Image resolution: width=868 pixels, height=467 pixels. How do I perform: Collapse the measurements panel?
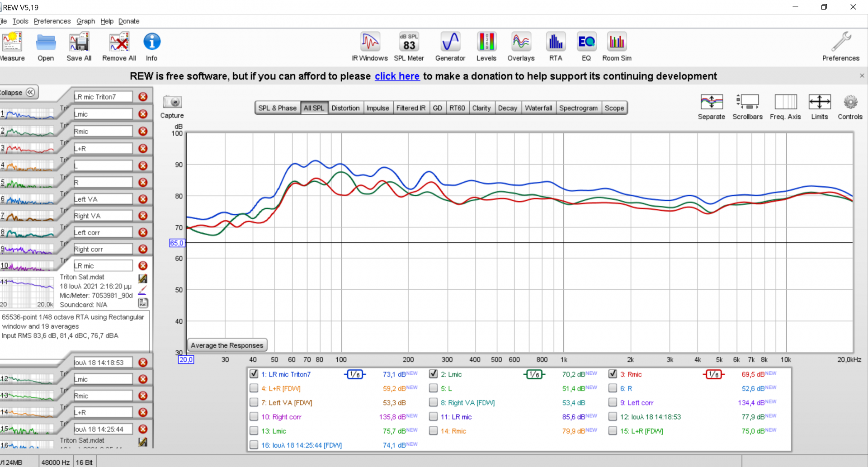point(18,92)
